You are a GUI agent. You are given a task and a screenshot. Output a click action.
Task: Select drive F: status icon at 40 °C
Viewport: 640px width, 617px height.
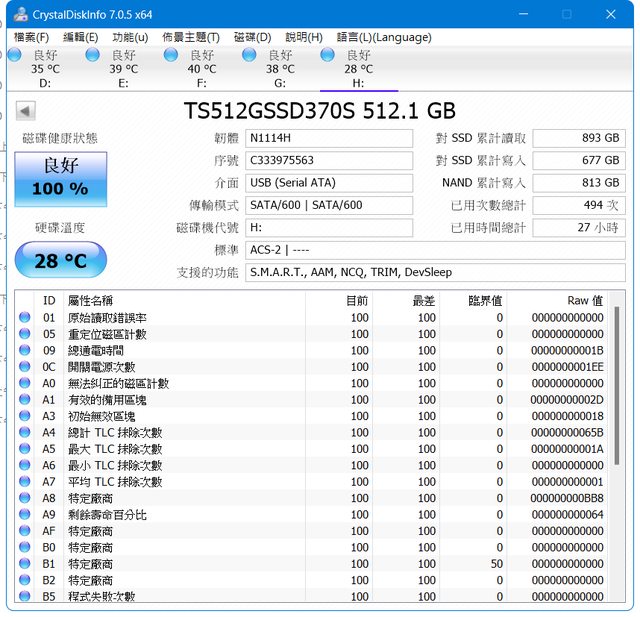pos(171,55)
